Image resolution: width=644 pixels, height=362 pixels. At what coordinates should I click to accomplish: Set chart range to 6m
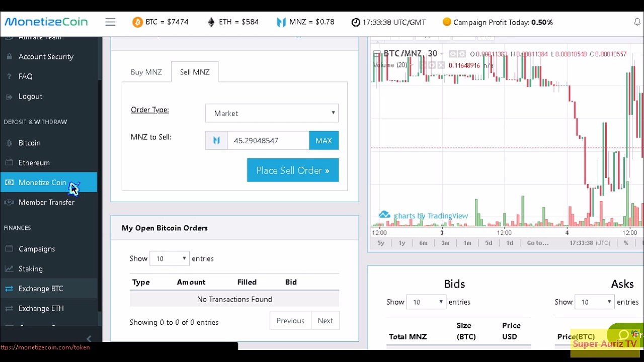tap(424, 243)
